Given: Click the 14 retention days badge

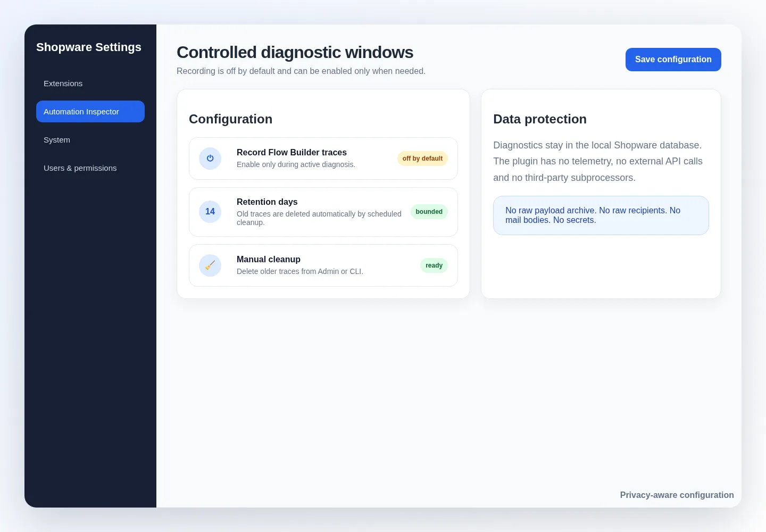Looking at the screenshot, I should click(210, 212).
